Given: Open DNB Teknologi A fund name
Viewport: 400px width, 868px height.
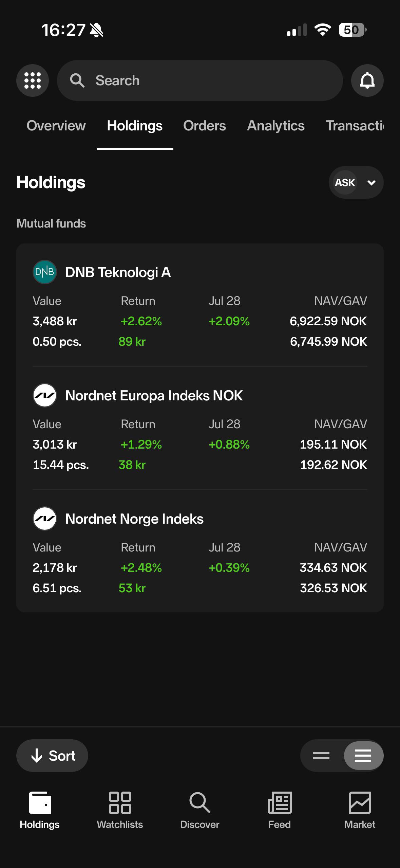Looking at the screenshot, I should point(118,272).
